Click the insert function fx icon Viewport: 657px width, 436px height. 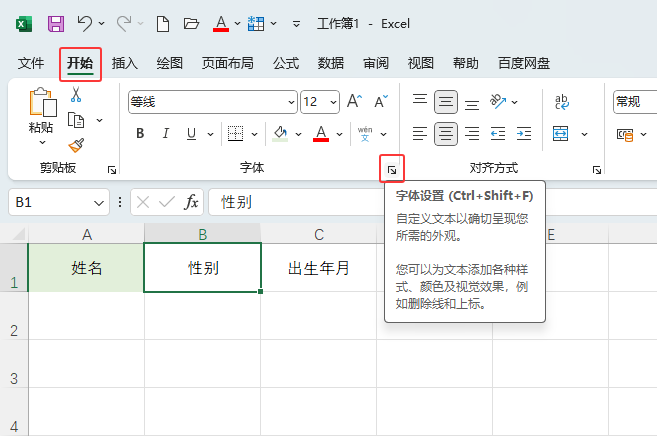pos(191,202)
